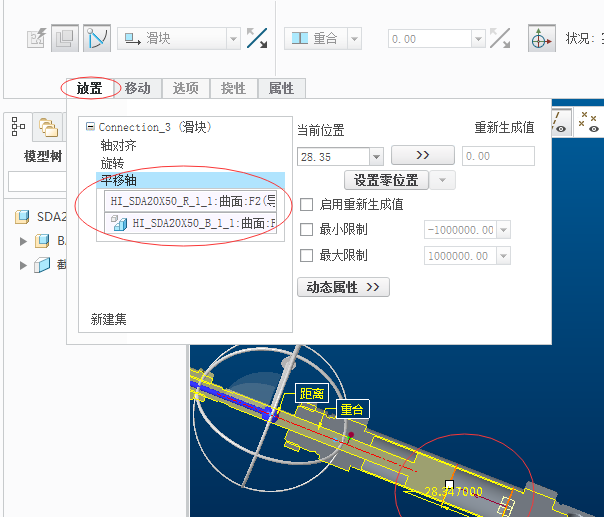The image size is (604, 517).
Task: Open dropdown arrow beside 设置零位置
Action: tap(442, 180)
